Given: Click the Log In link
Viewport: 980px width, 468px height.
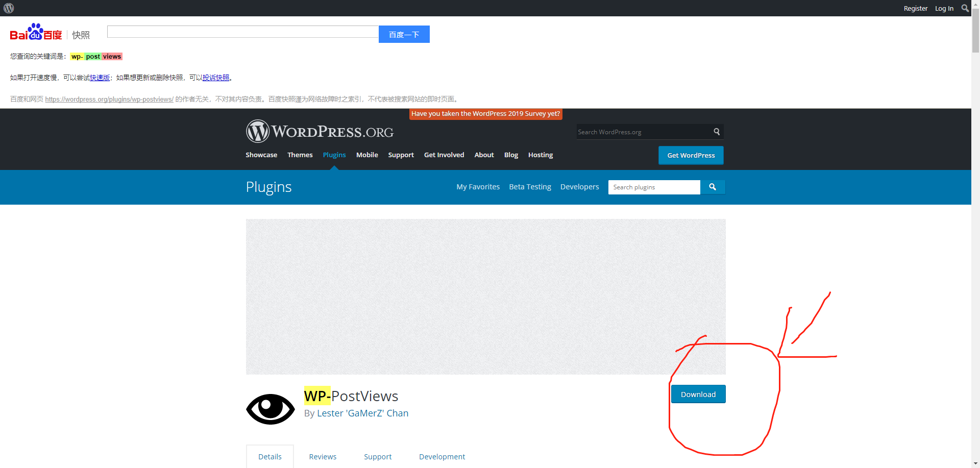Looking at the screenshot, I should point(944,8).
